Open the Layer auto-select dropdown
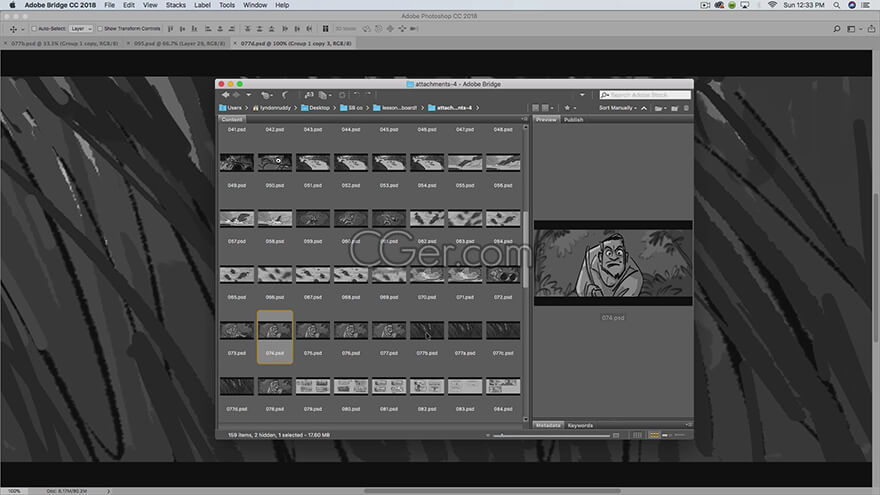Viewport: 880px width, 495px height. coord(81,29)
